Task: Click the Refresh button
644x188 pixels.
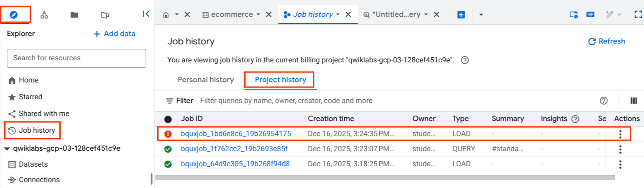Action: pyautogui.click(x=607, y=41)
